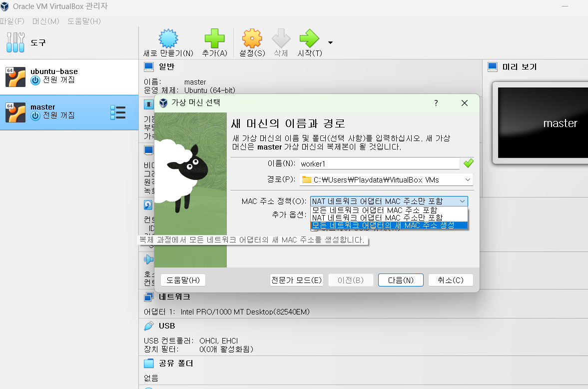Click the Ubuntu (64-bit) operating system value
The height and width of the screenshot is (389, 588).
[x=210, y=90]
